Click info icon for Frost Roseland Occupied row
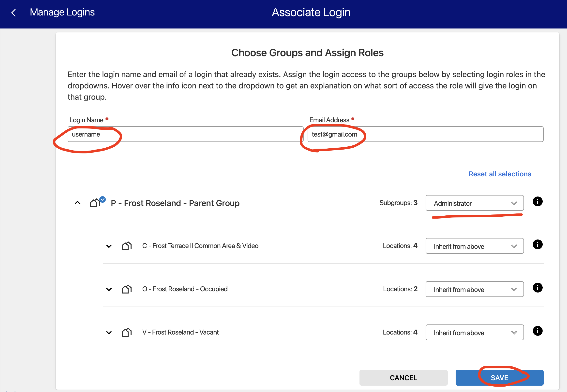Image resolution: width=567 pixels, height=392 pixels. pos(537,288)
